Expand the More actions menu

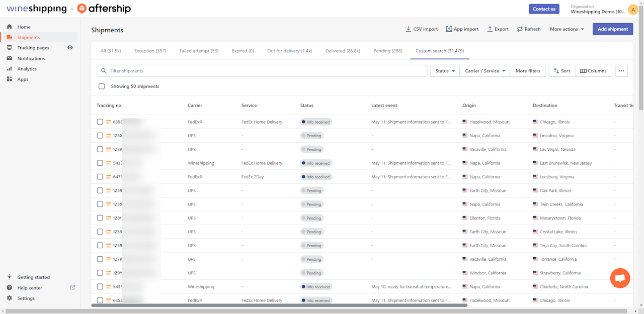pyautogui.click(x=567, y=29)
